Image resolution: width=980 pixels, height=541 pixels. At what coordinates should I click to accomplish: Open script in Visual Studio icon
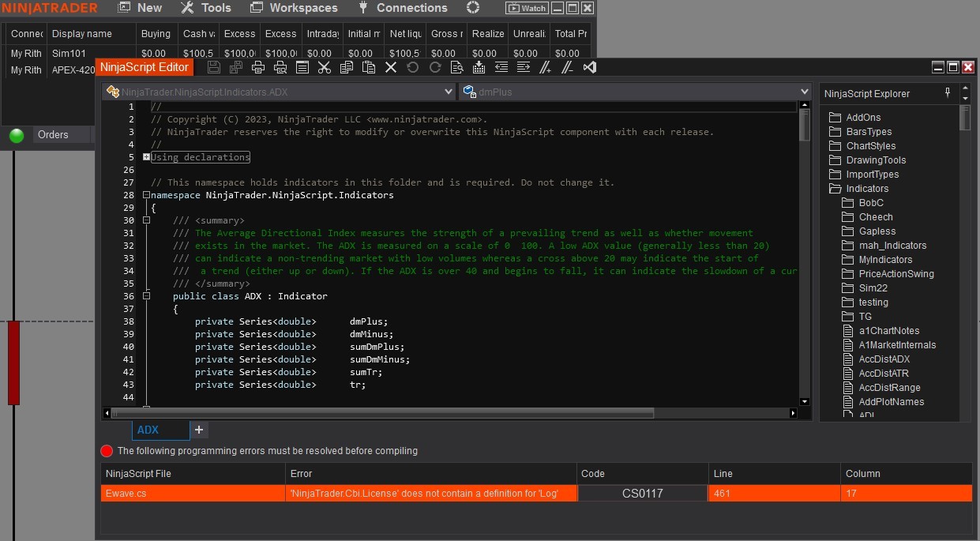589,68
